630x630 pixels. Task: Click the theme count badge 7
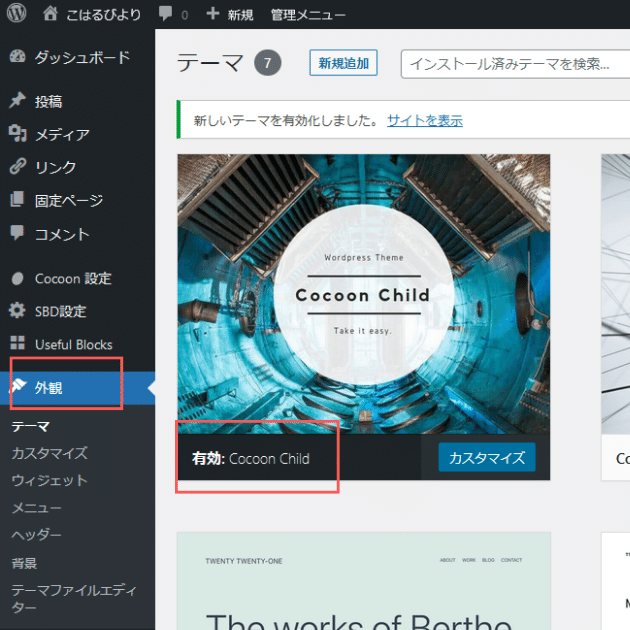(268, 63)
